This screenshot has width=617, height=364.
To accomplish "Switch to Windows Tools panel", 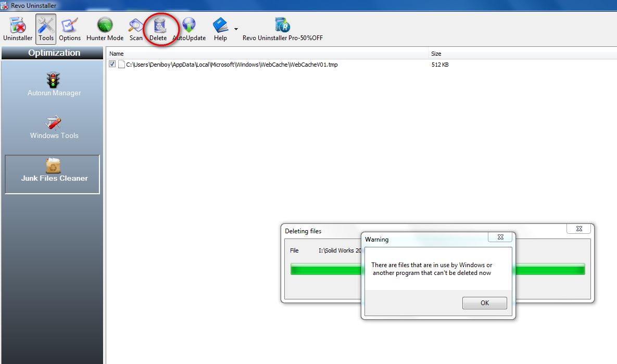I will pos(54,127).
